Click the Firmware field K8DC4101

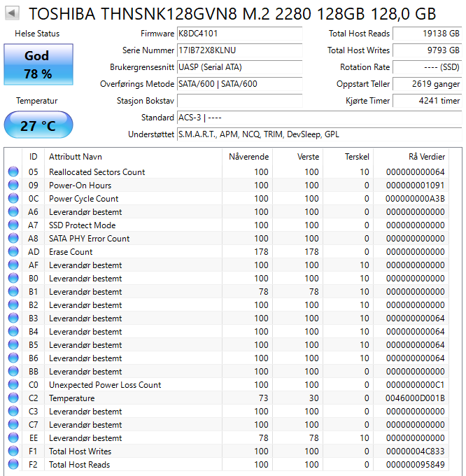pyautogui.click(x=239, y=34)
